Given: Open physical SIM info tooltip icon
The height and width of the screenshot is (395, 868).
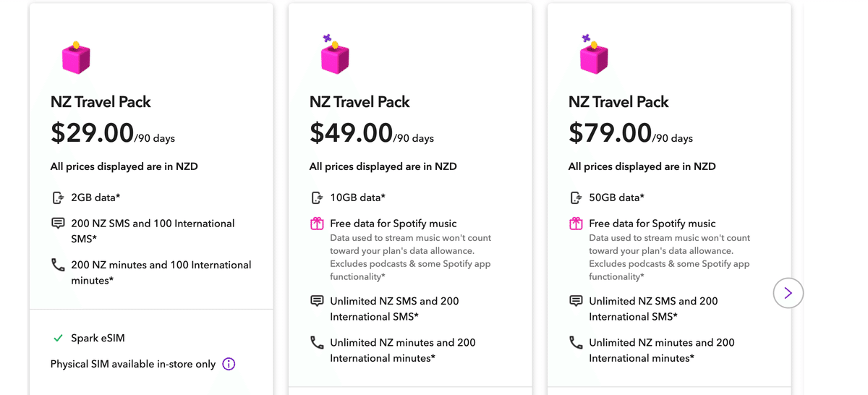Looking at the screenshot, I should click(x=229, y=364).
